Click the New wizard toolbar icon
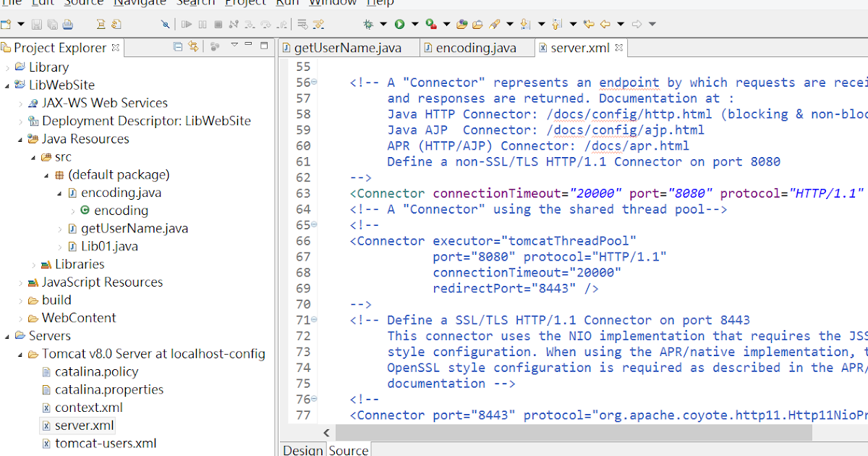Viewport: 868px width, 456px height. tap(7, 24)
